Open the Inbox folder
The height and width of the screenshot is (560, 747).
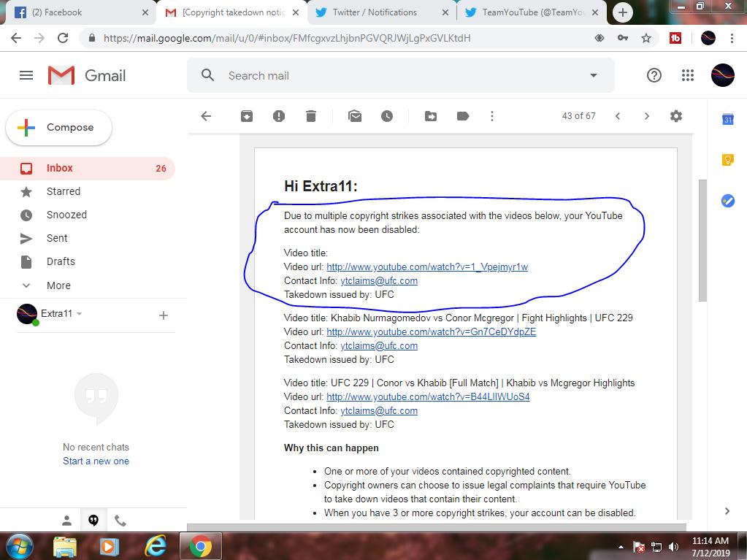[x=88, y=168]
